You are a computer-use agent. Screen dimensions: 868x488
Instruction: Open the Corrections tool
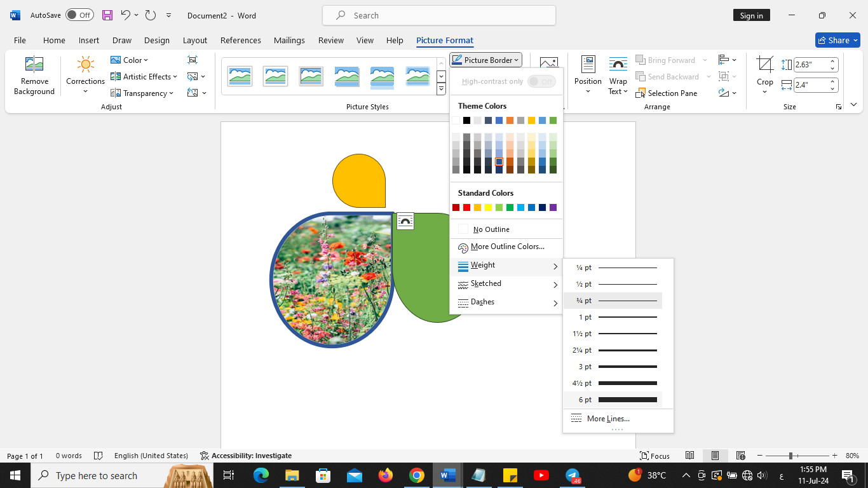[x=85, y=75]
